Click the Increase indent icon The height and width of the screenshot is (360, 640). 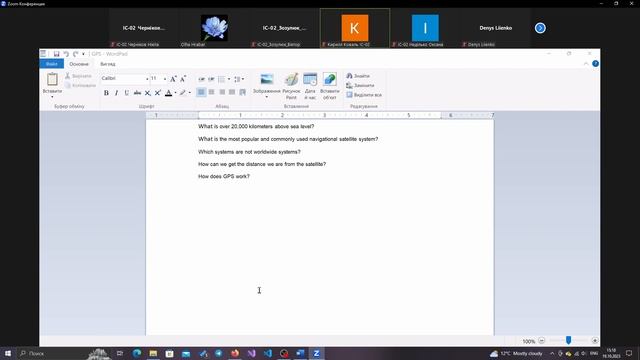(211, 79)
